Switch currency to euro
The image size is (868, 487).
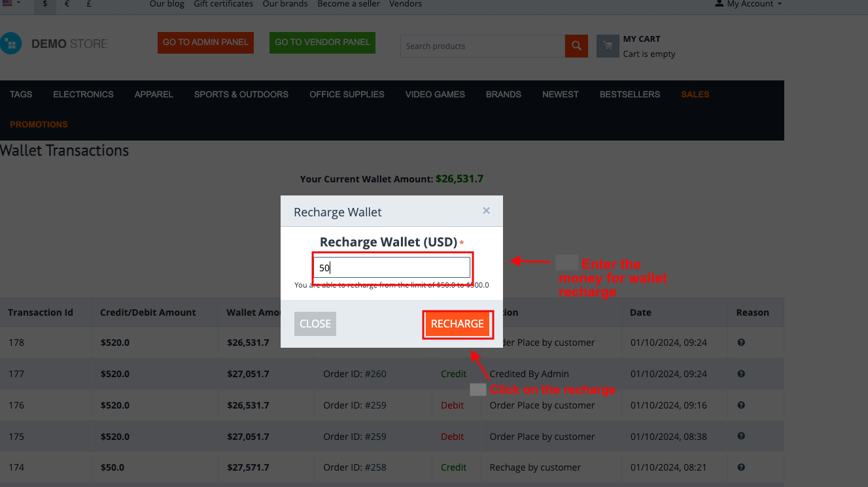pyautogui.click(x=67, y=4)
